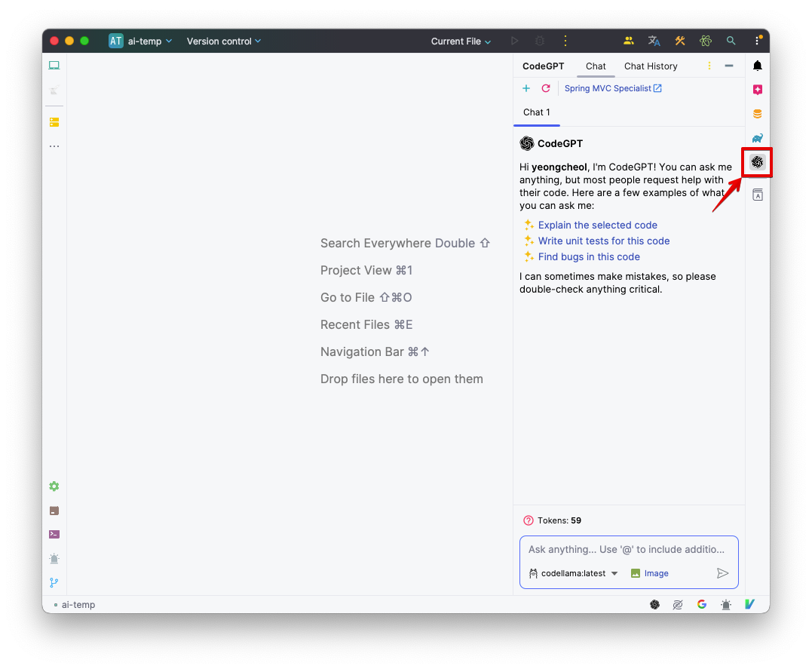
Task: Open the Structure tool window icon
Action: coord(54,122)
